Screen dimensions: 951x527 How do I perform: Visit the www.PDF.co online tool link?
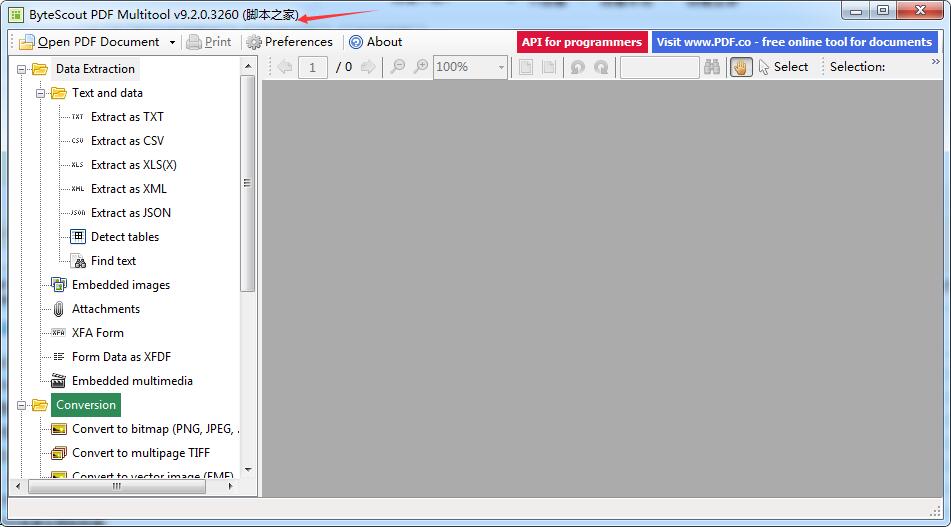(x=795, y=42)
